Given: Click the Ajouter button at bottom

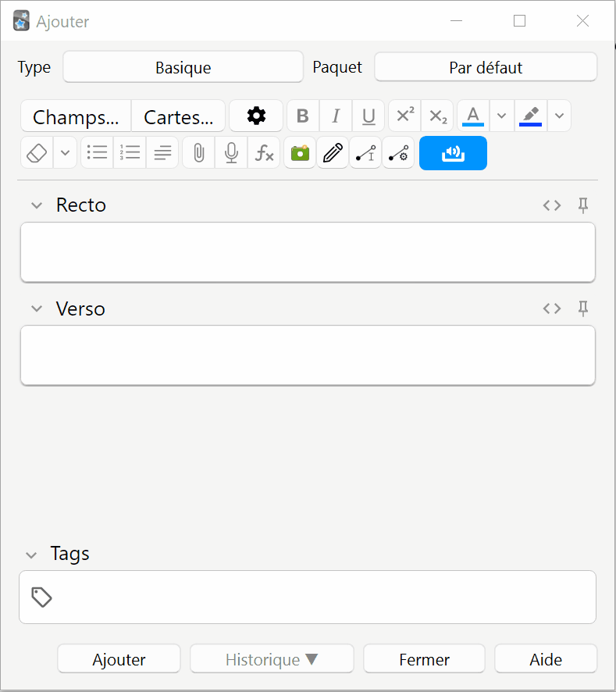Looking at the screenshot, I should click(x=119, y=659).
